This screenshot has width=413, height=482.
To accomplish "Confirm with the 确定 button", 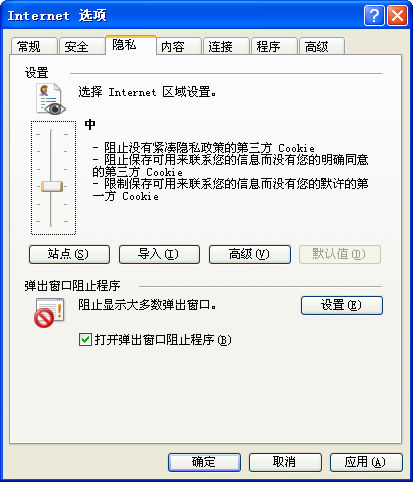I will (x=204, y=462).
